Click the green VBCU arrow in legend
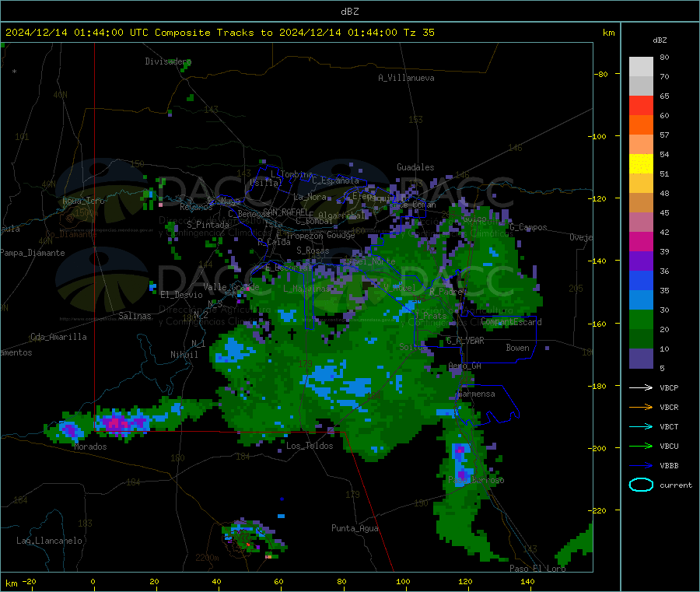This screenshot has height=592, width=700. click(641, 446)
